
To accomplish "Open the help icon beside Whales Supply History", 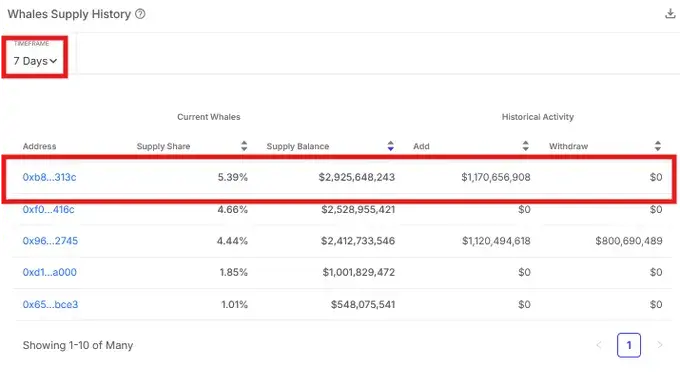I will (x=140, y=14).
